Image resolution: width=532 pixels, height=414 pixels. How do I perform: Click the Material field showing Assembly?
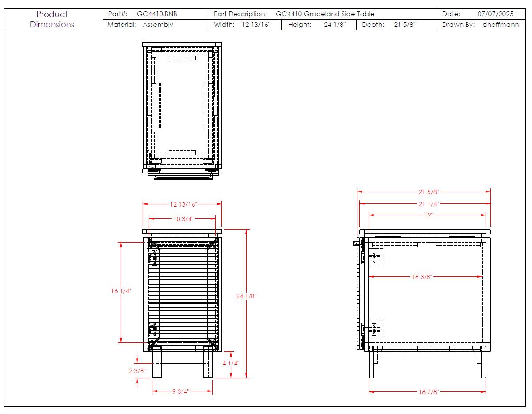point(158,25)
